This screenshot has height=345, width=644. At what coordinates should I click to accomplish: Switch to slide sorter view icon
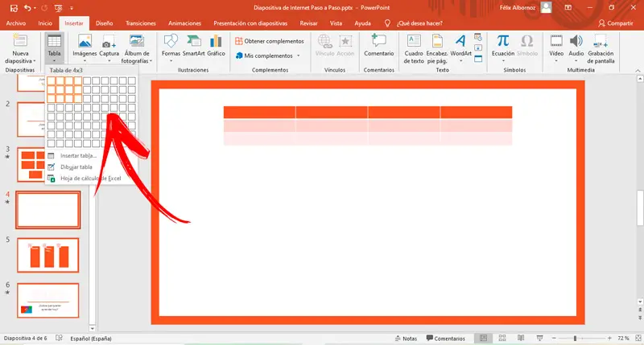[502, 338]
